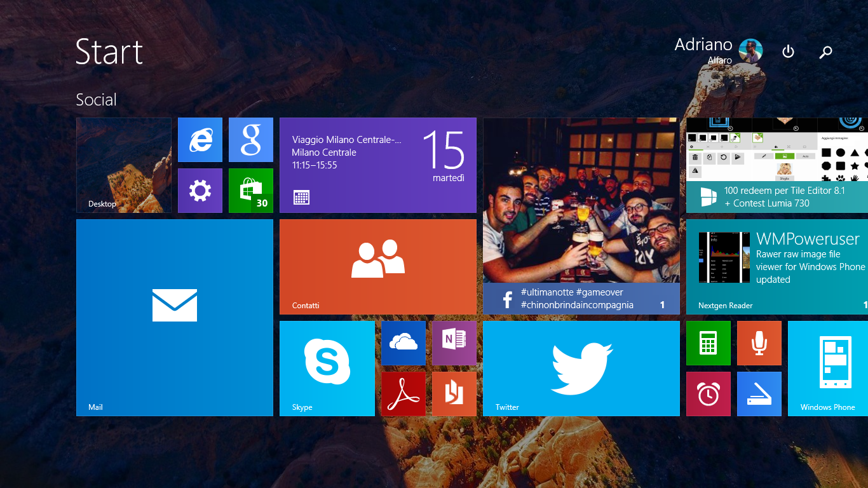Screen dimensions: 868x488
Task: Open the Alarms clock tile
Action: tap(709, 394)
